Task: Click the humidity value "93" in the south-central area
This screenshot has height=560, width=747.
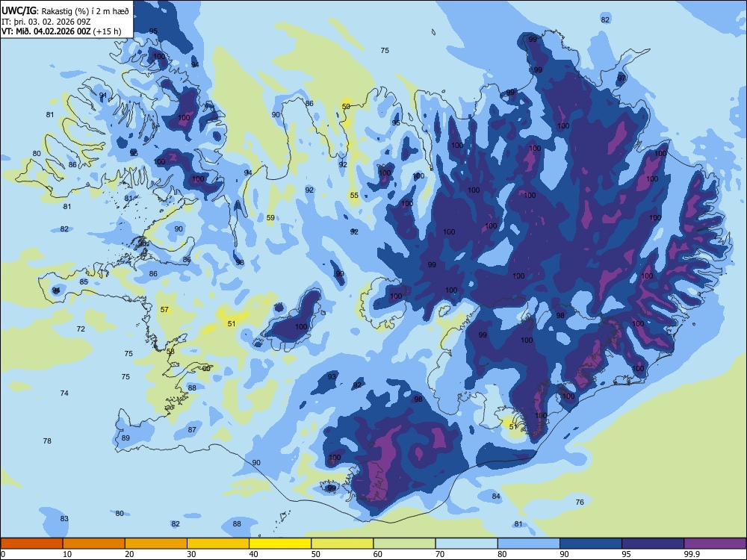Action: click(332, 376)
